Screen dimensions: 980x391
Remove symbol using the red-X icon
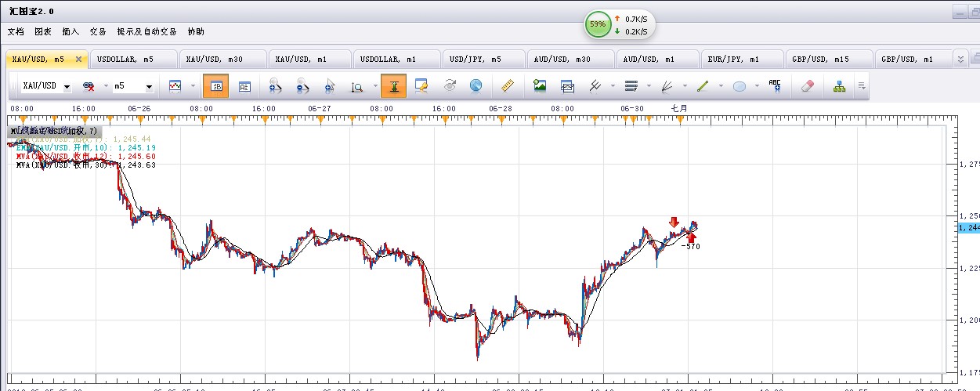pyautogui.click(x=89, y=86)
